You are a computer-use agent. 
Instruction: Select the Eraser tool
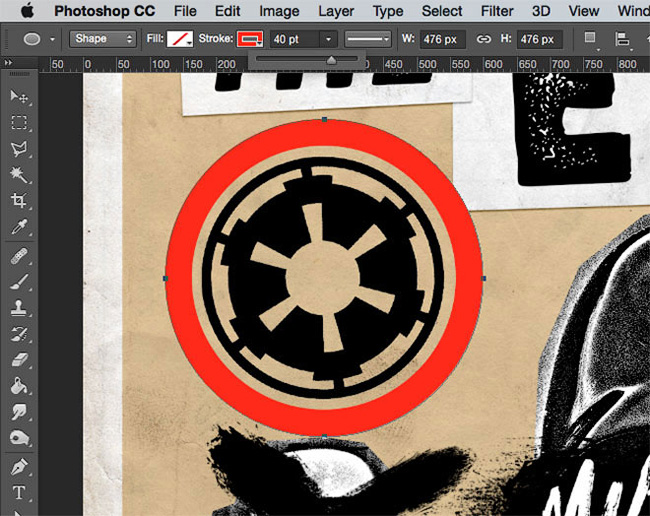(19, 360)
